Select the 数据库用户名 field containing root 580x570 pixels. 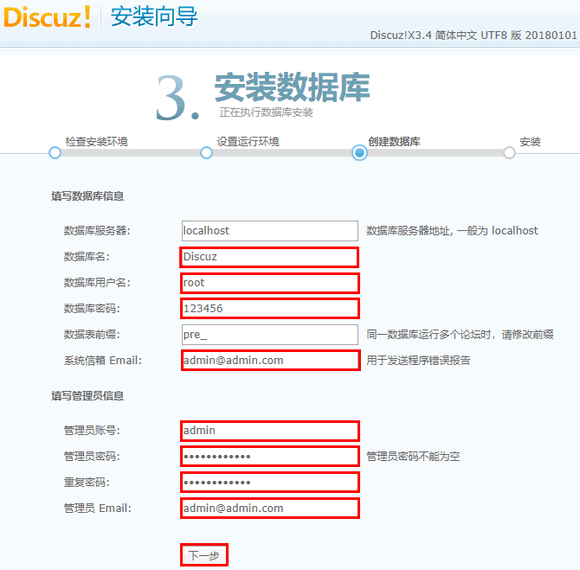point(270,283)
